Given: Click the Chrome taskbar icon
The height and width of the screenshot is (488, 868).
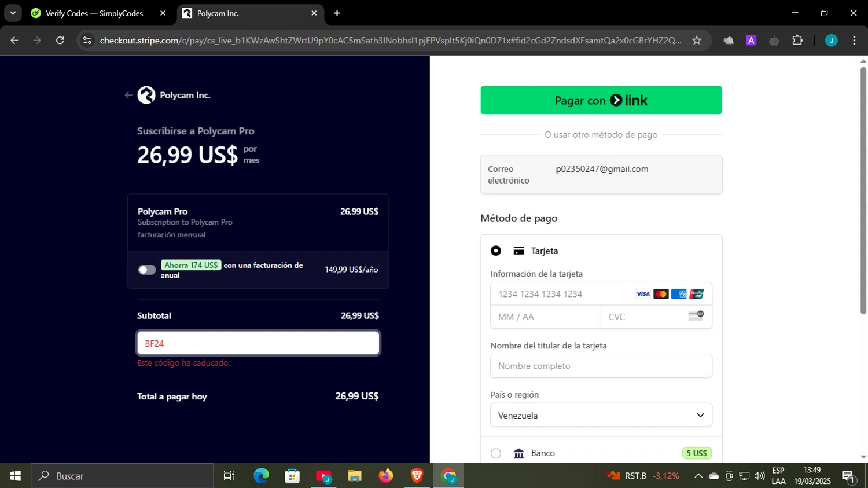Looking at the screenshot, I should (x=448, y=476).
